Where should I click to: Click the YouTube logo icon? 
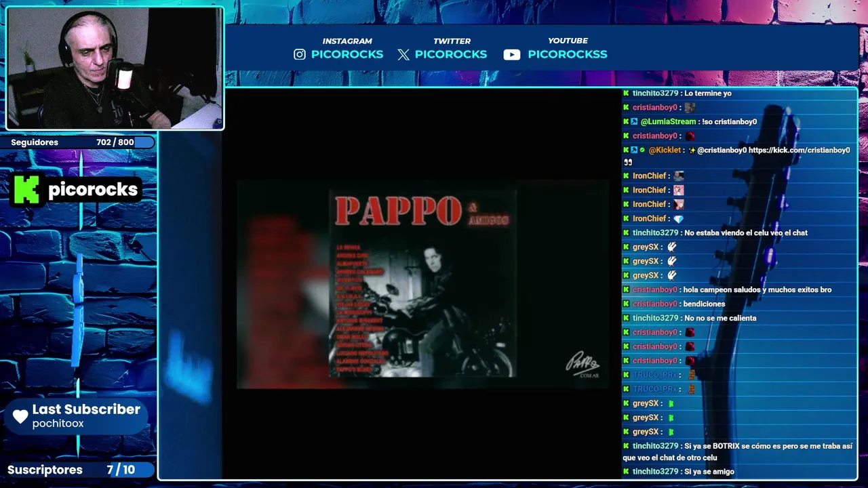click(512, 54)
